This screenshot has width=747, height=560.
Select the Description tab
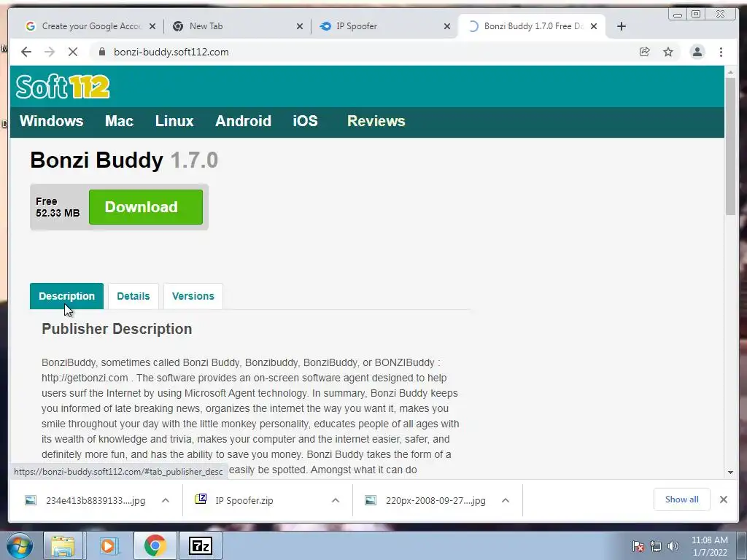(66, 296)
